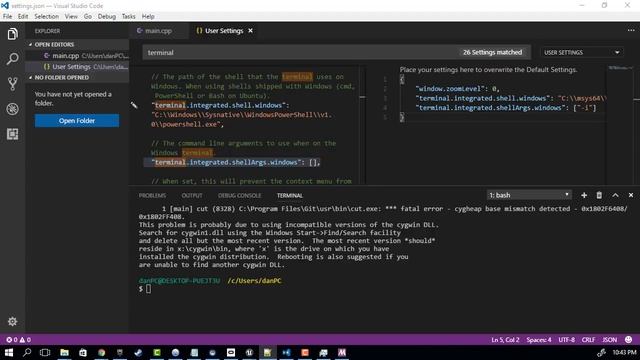Open the Edit menu
The height and width of the screenshot is (360, 640).
(23, 16)
